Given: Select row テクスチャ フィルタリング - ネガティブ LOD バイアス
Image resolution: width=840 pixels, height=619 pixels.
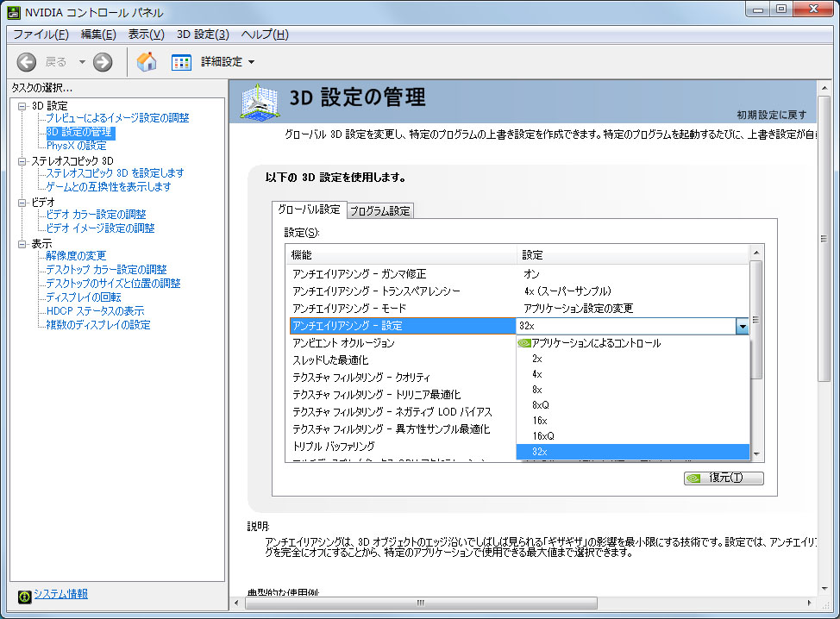Looking at the screenshot, I should (x=401, y=412).
